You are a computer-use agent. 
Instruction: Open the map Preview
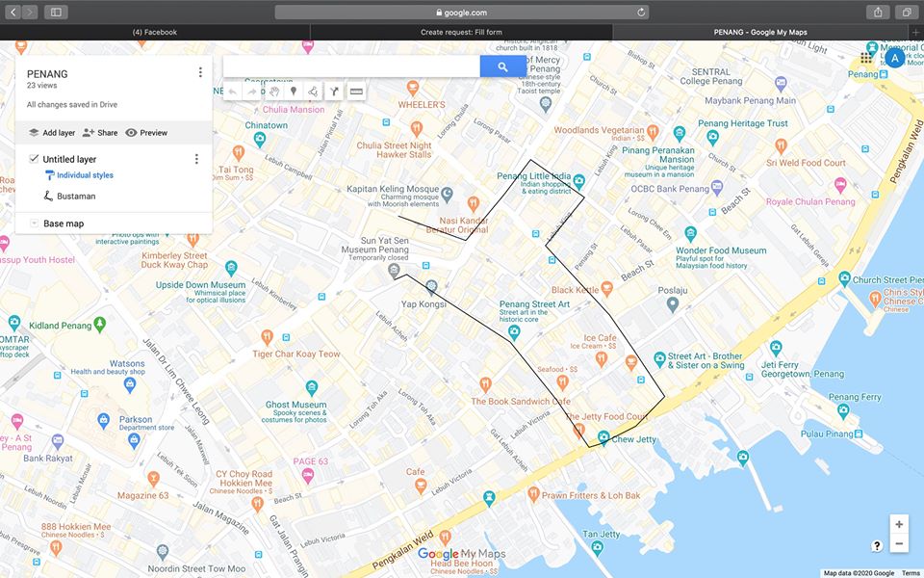146,133
